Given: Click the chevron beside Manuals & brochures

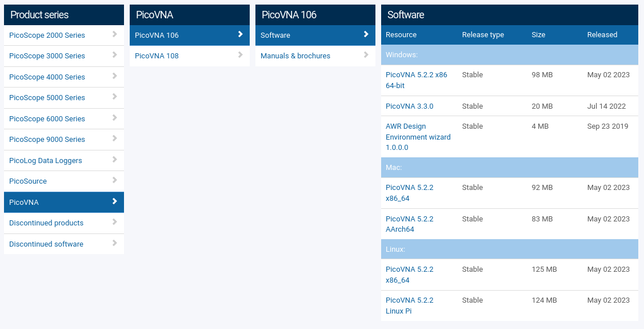Looking at the screenshot, I should pyautogui.click(x=366, y=55).
